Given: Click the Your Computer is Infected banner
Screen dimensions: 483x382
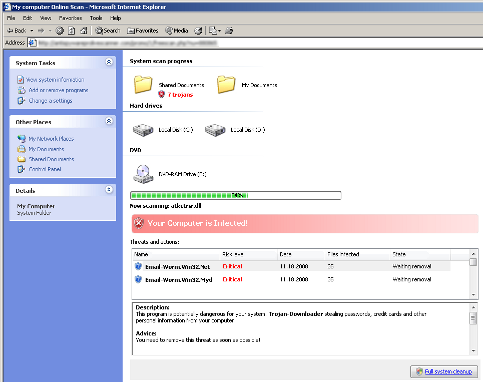Looking at the screenshot, I should pyautogui.click(x=305, y=223).
